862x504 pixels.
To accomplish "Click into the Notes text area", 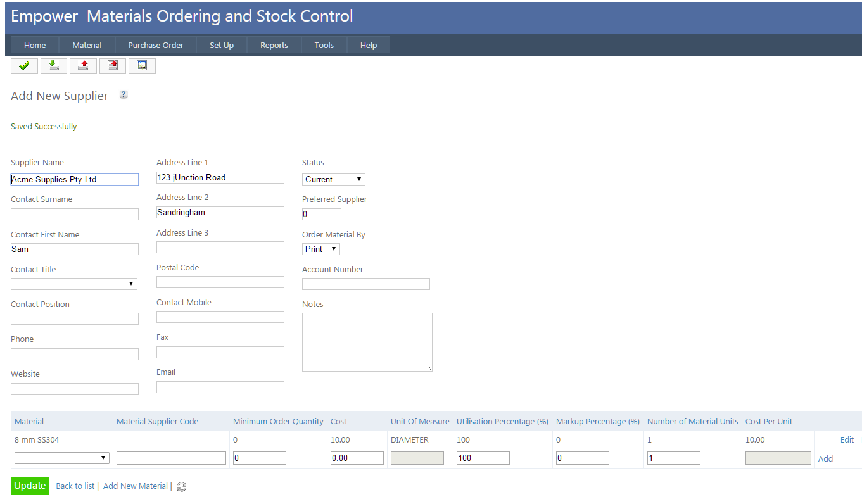I will pos(367,342).
